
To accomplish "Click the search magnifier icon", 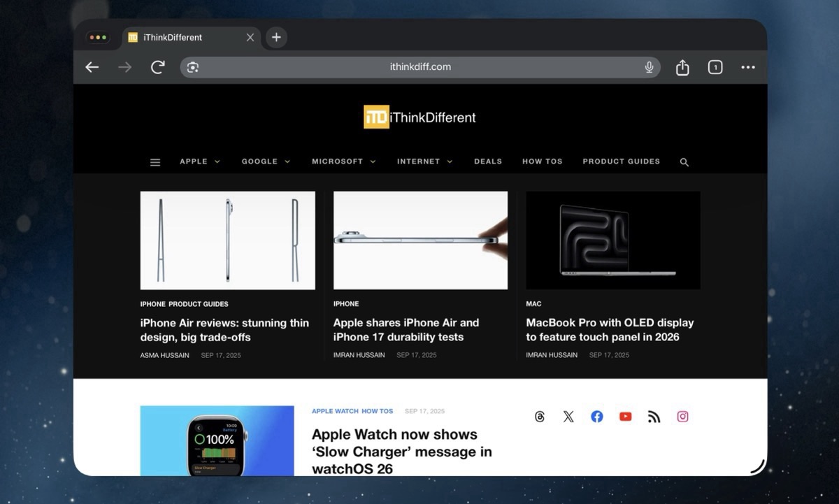I will point(684,161).
